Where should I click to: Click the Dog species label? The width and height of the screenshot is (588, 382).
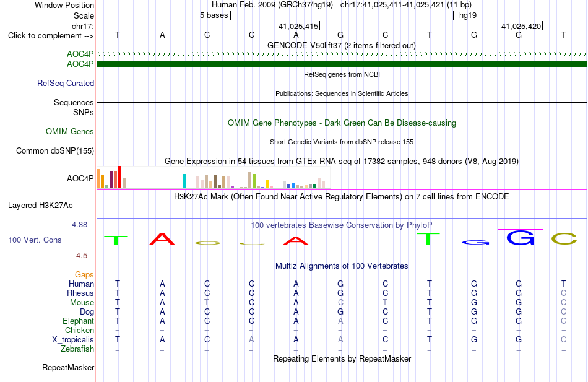(87, 312)
